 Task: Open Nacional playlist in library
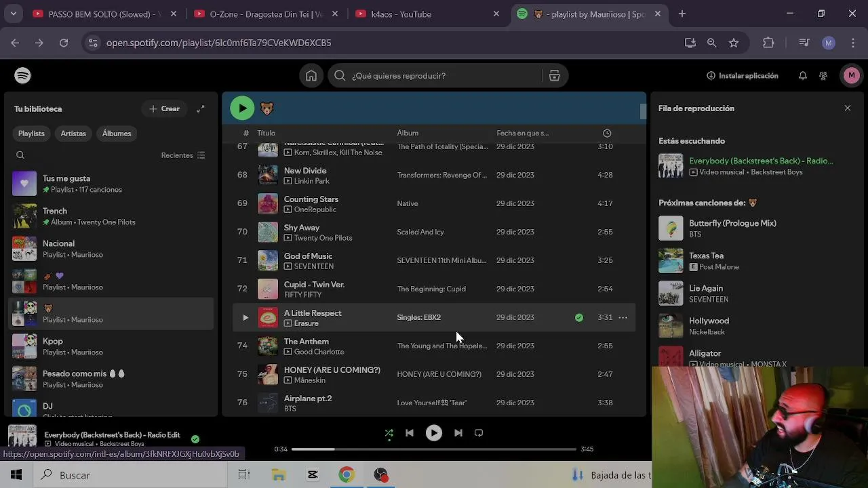coord(112,249)
